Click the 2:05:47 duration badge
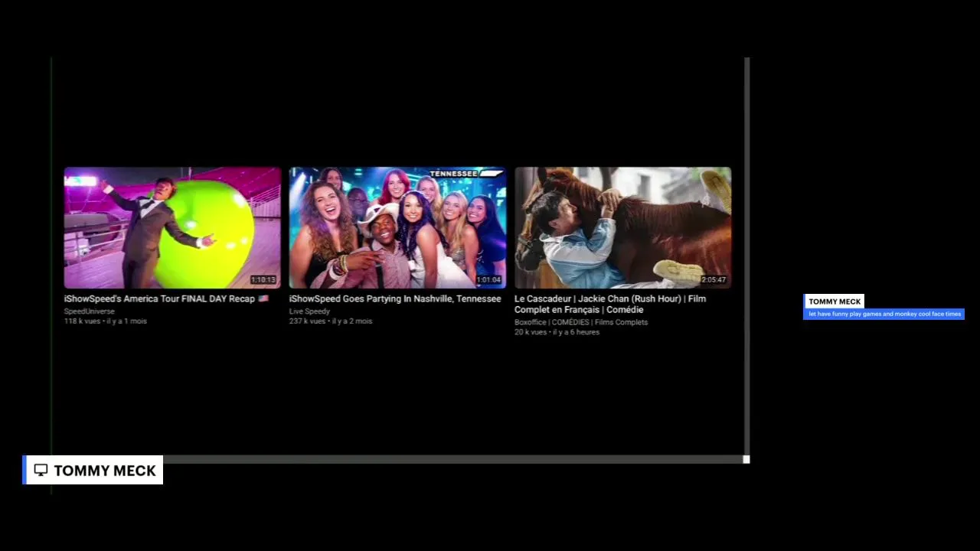The width and height of the screenshot is (980, 551). [x=714, y=280]
